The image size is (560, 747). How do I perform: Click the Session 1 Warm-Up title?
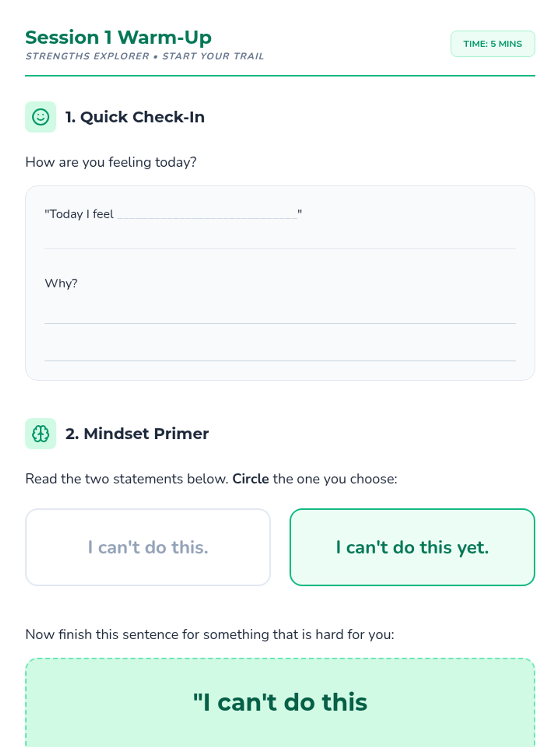pyautogui.click(x=119, y=37)
